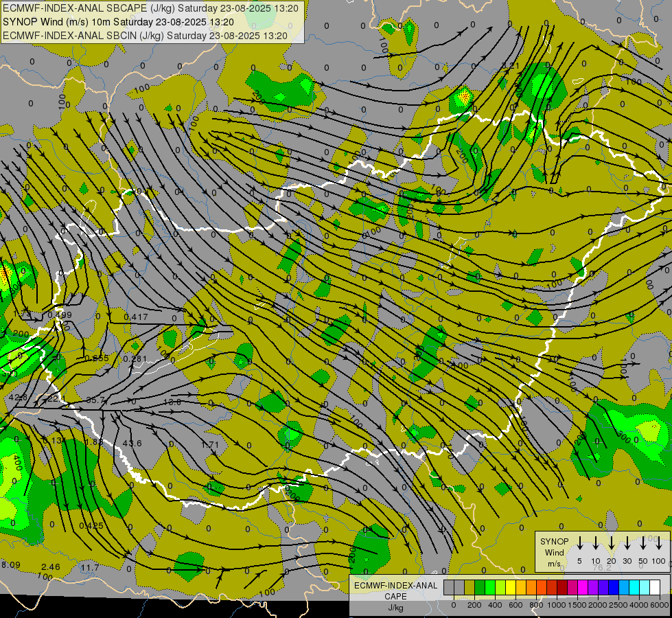Click the legend wind arrow above 100 m/s
The height and width of the screenshot is (618, 672).
(x=659, y=542)
